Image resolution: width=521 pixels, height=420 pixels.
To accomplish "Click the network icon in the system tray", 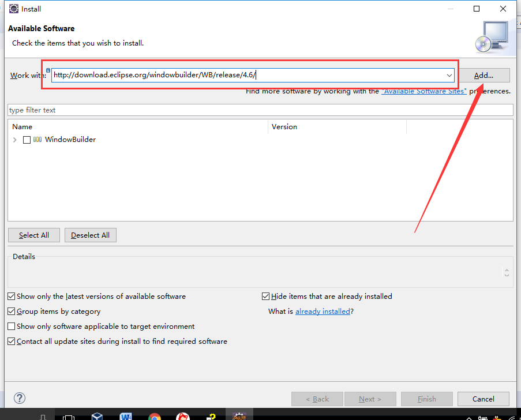I will click(x=513, y=418).
